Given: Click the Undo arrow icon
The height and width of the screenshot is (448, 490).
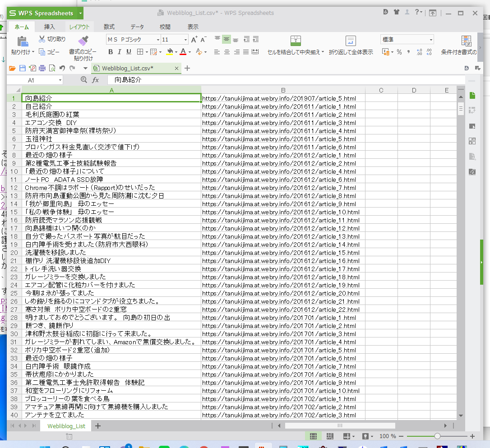Looking at the screenshot, I should tap(62, 68).
